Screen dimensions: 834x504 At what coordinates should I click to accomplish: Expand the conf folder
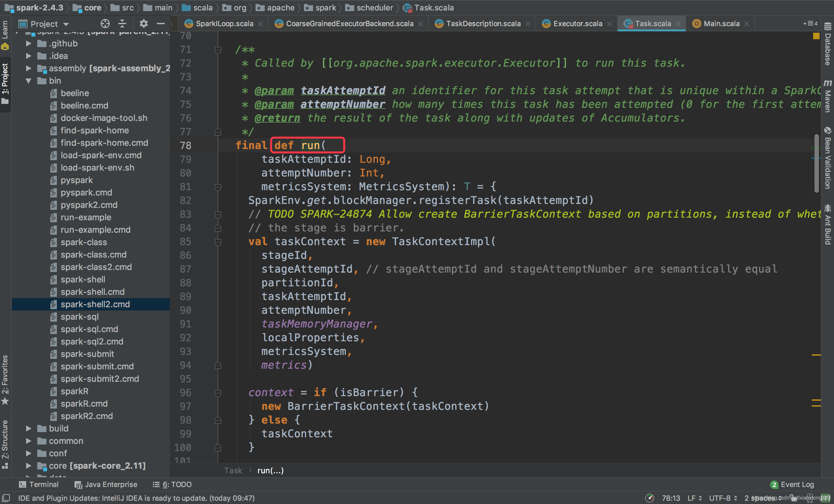coord(29,453)
